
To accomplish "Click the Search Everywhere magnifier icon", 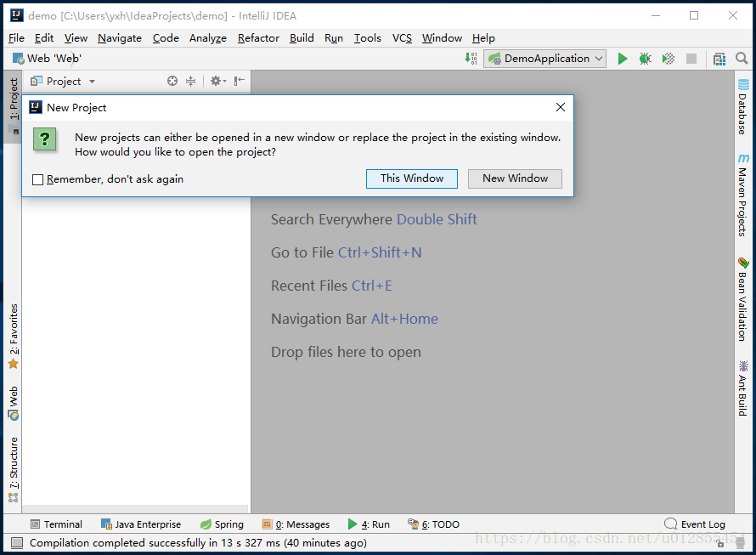I will coord(742,59).
